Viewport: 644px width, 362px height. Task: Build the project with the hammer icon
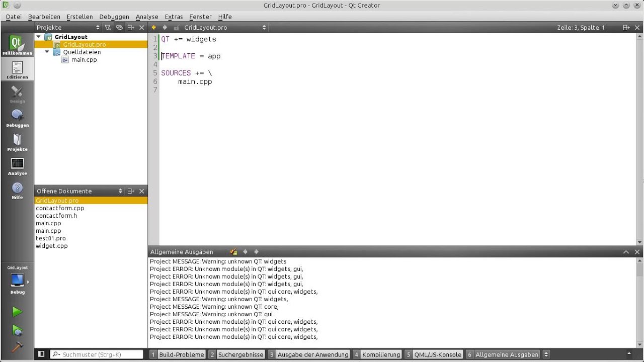coord(17,347)
